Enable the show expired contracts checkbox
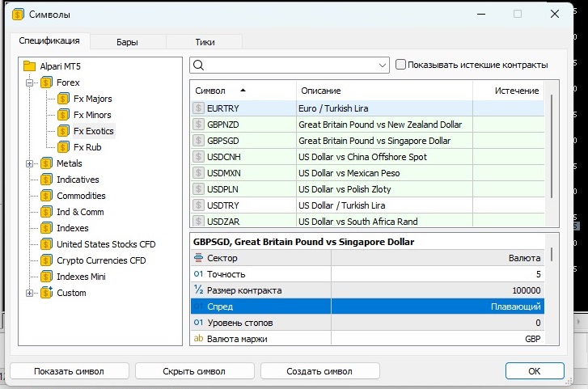This screenshot has width=588, height=389. click(x=400, y=65)
